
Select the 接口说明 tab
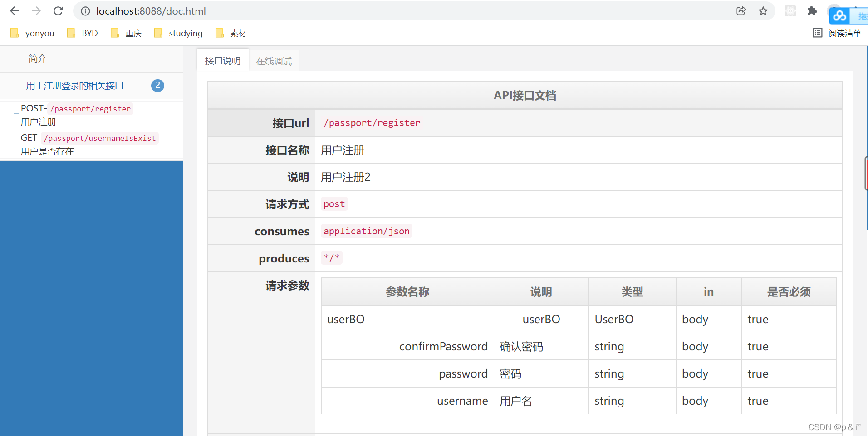click(x=222, y=60)
